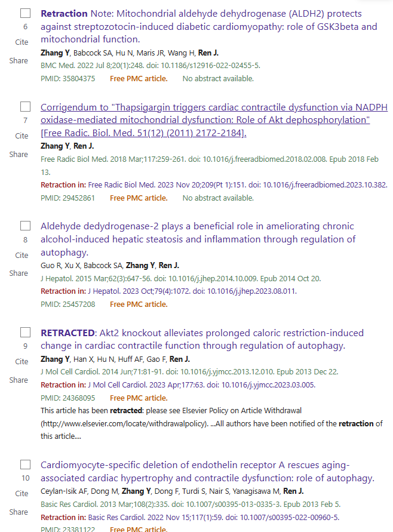The width and height of the screenshot is (393, 532).
Task: Click Cite for result 9
Action: [x=22, y=361]
